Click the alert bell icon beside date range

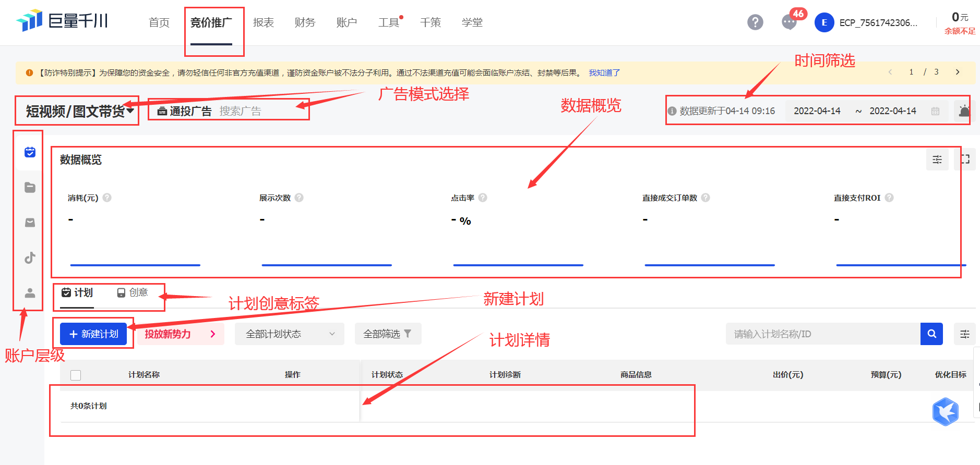(x=964, y=111)
